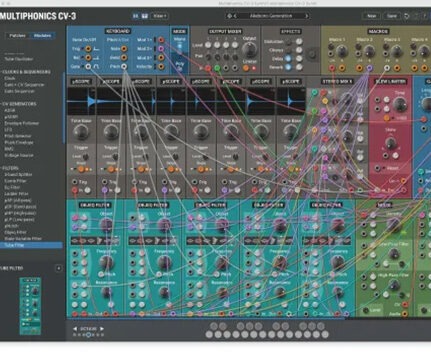This screenshot has height=363, width=431.
Task: Enable the Chorus effect toggle
Action: click(289, 50)
